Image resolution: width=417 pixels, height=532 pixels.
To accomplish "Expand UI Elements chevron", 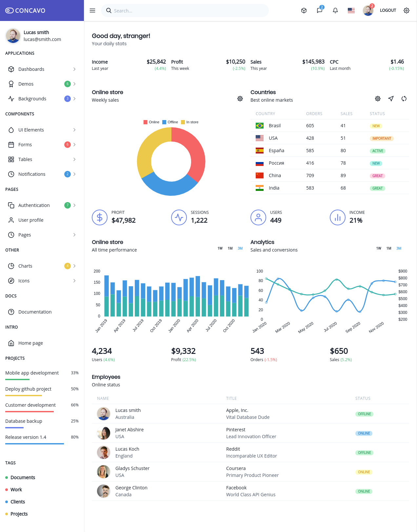I will 74,130.
